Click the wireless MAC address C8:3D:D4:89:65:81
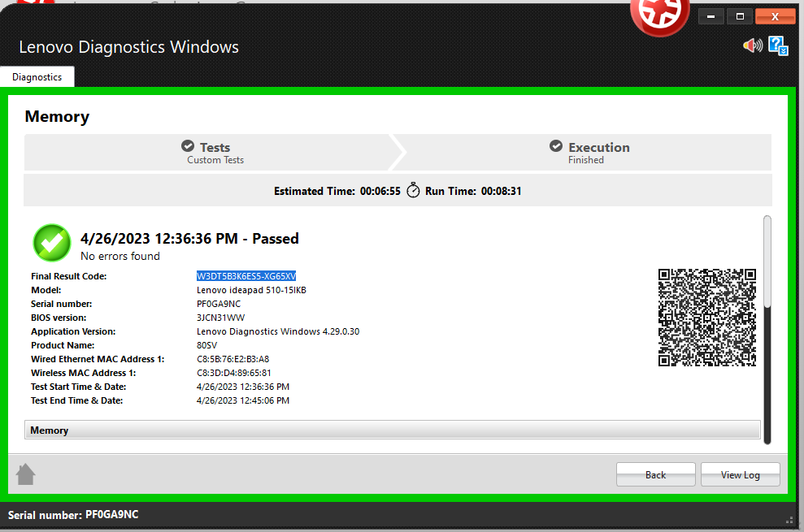The width and height of the screenshot is (804, 532). point(234,373)
